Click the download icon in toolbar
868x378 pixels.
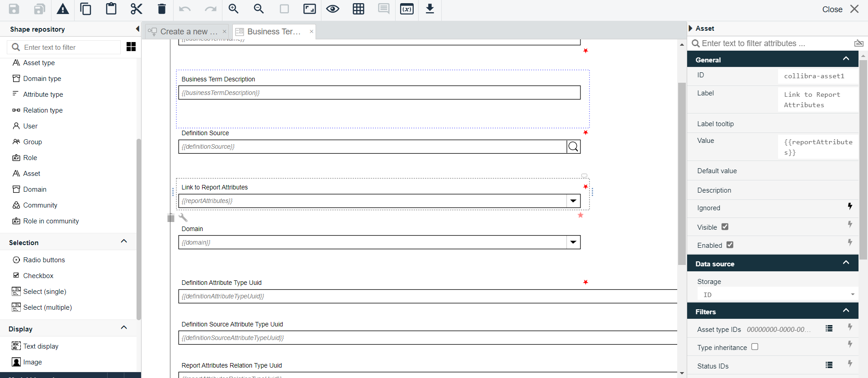430,9
